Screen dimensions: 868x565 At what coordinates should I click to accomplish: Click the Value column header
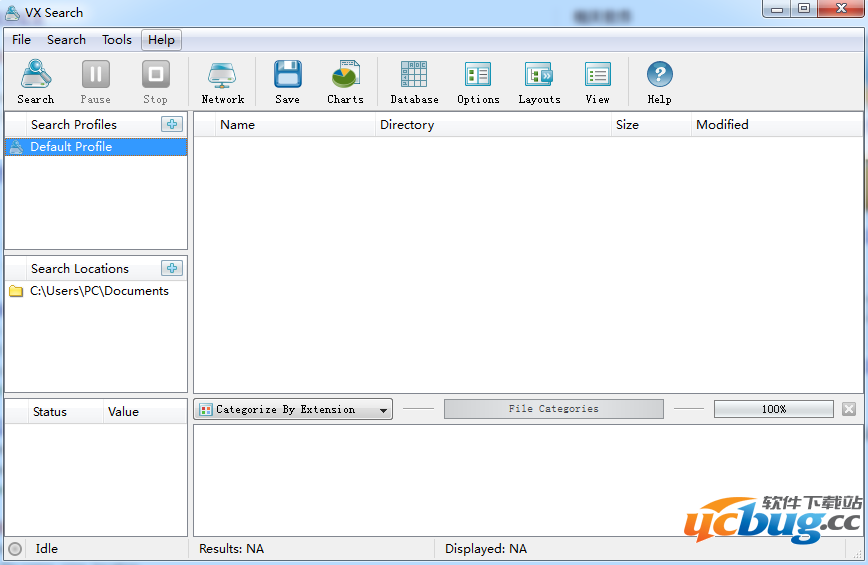pos(145,412)
